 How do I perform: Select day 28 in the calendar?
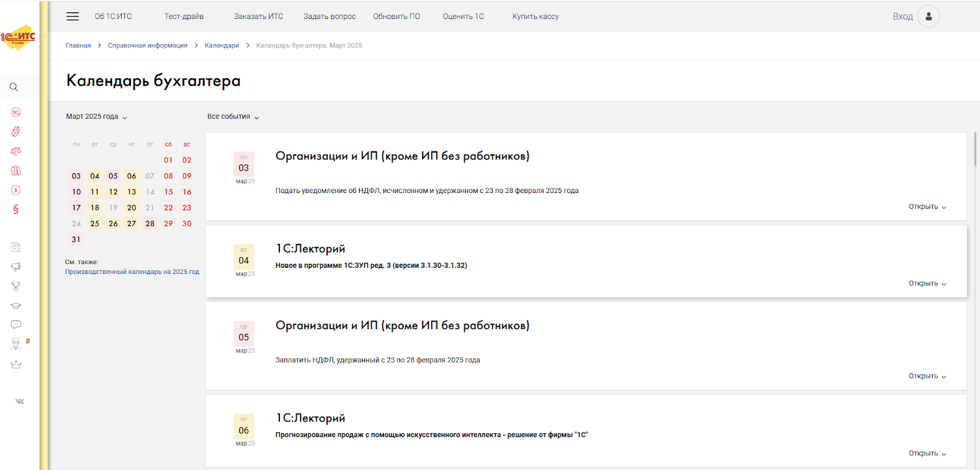[x=150, y=224]
